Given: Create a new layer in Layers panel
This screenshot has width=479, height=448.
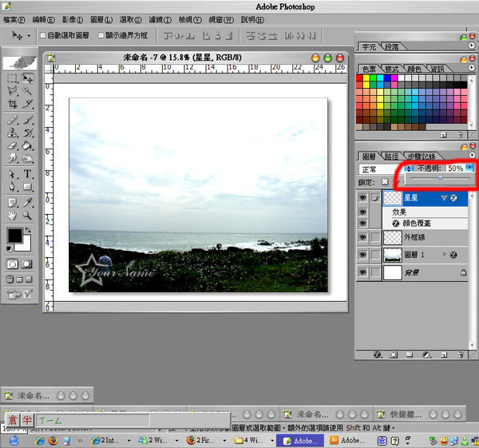Looking at the screenshot, I should [444, 355].
